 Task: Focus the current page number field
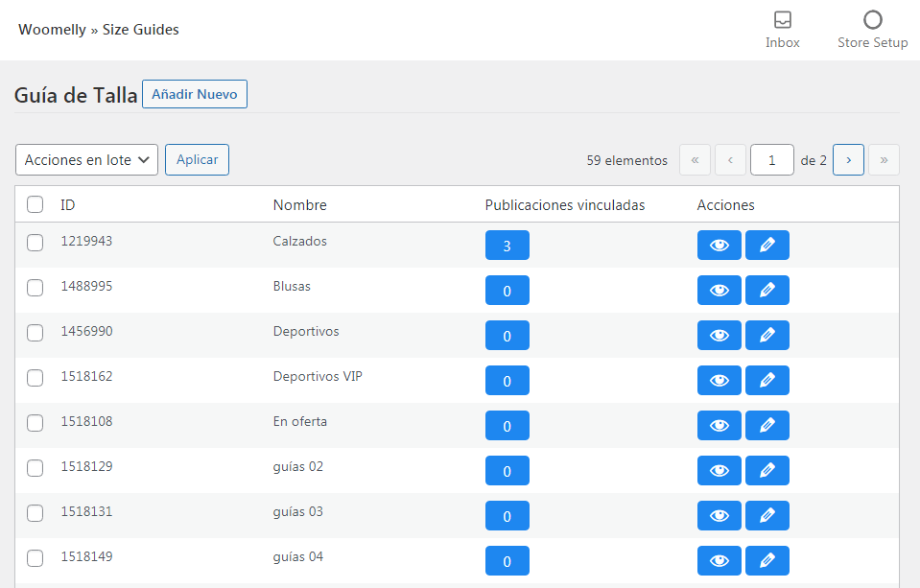click(x=772, y=159)
